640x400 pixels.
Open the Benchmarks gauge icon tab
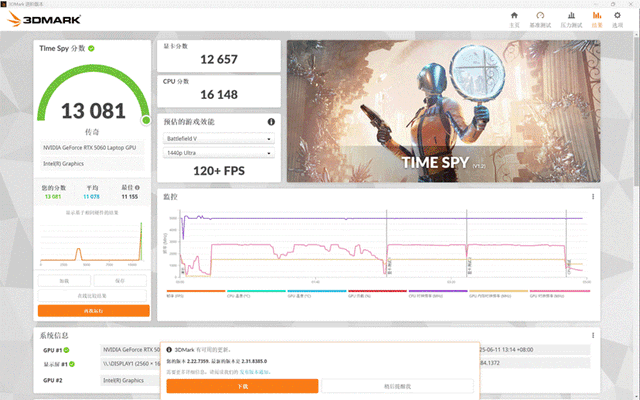[x=540, y=16]
